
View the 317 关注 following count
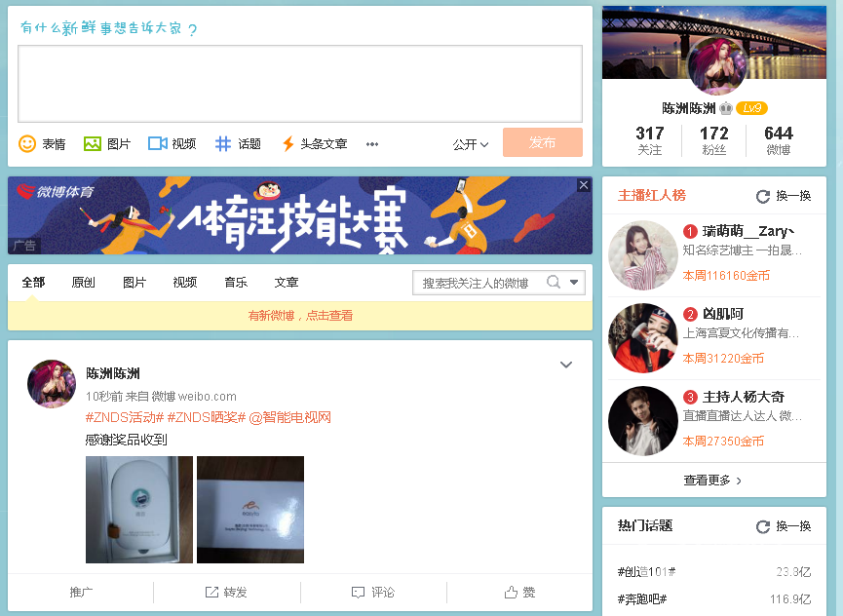click(x=649, y=140)
